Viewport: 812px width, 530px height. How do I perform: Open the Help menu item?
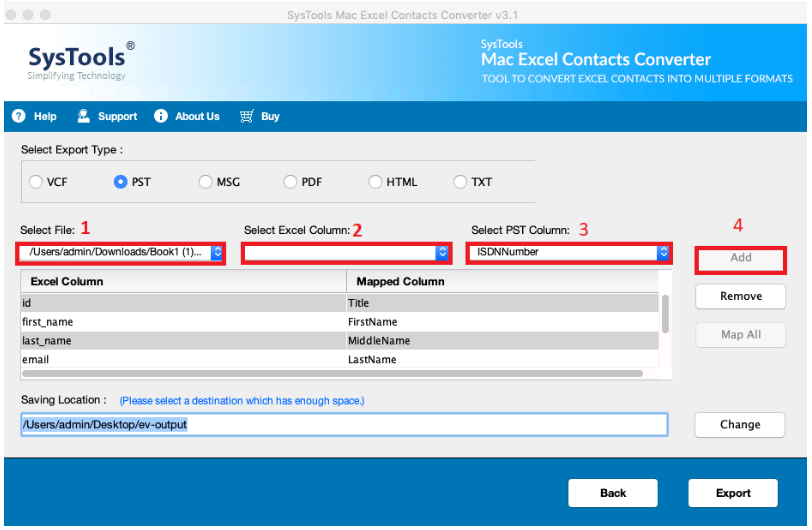(45, 117)
